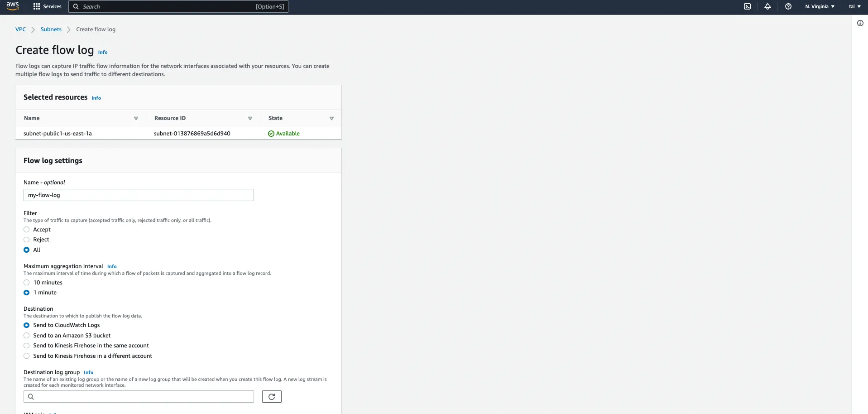Viewport: 868px width, 414px height.
Task: Click the Flow log settings heading
Action: [53, 161]
